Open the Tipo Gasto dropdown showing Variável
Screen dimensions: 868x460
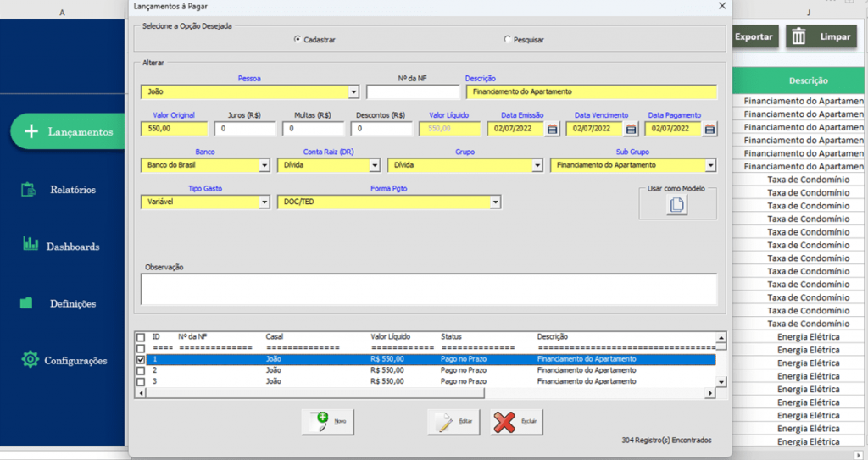pyautogui.click(x=264, y=202)
